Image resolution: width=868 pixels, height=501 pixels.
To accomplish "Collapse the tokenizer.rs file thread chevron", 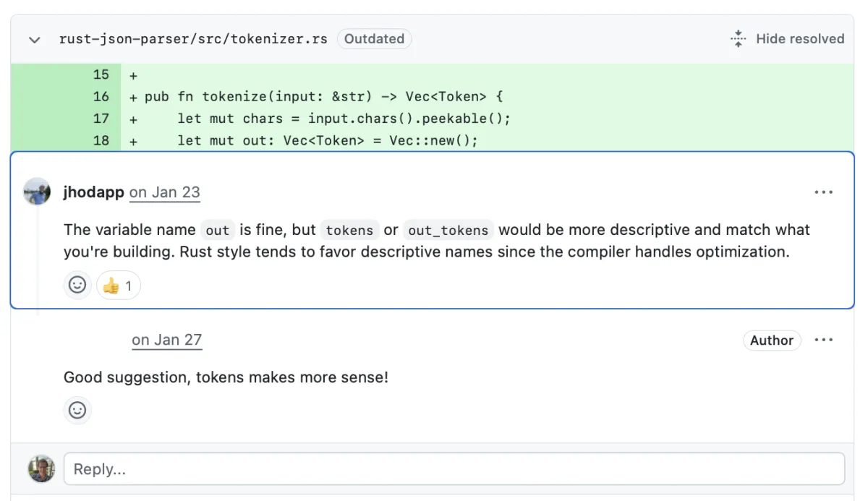I will click(34, 39).
